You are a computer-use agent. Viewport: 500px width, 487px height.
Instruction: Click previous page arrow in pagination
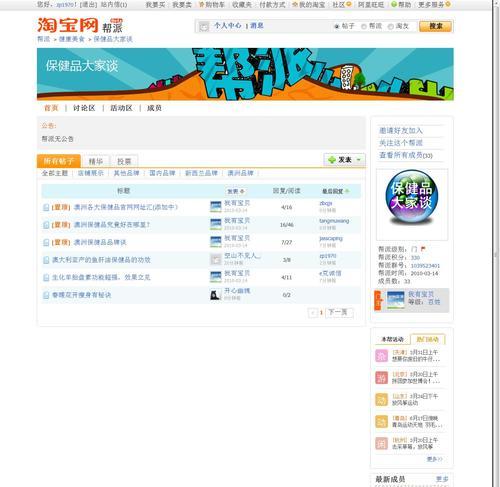pos(313,313)
